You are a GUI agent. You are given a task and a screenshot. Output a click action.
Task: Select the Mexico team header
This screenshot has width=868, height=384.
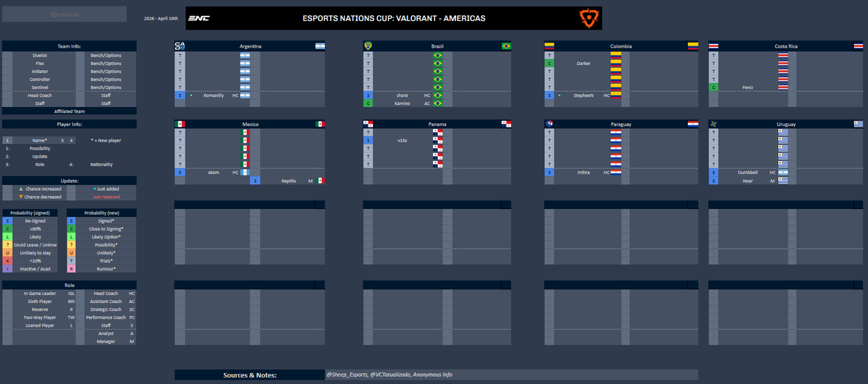coord(250,124)
